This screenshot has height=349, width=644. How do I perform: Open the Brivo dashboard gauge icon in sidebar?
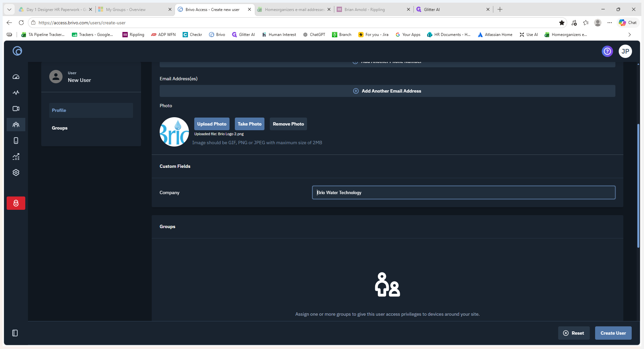coord(16,77)
